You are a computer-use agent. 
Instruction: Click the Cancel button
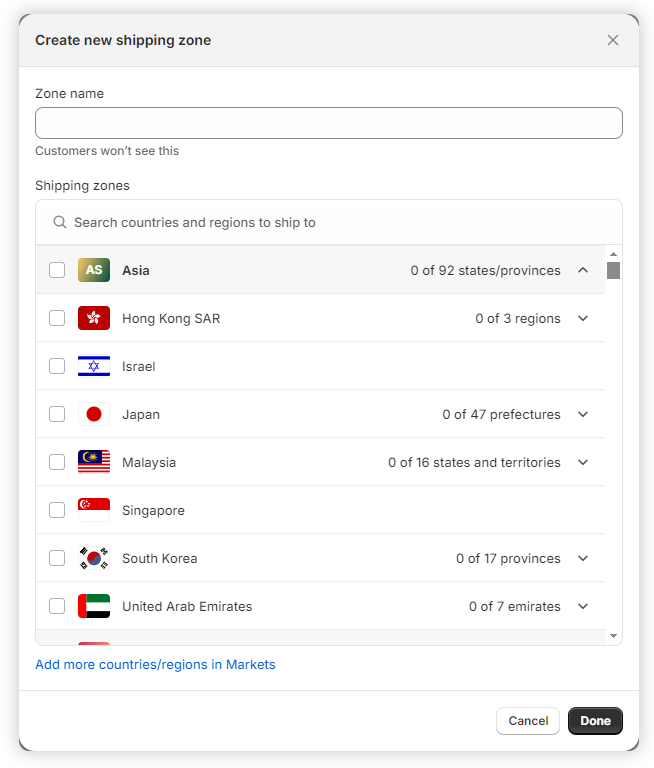528,721
